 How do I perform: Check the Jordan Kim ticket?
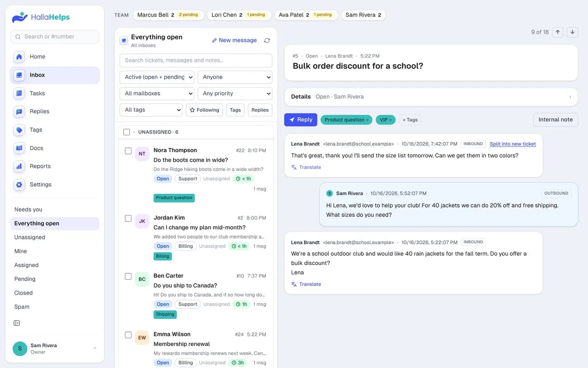click(128, 218)
